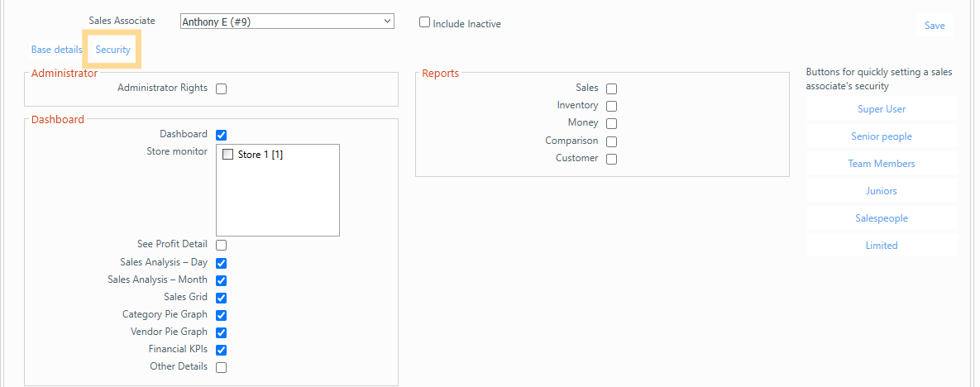
Task: Untick Sales Analysis – Month checkbox
Action: [x=222, y=280]
